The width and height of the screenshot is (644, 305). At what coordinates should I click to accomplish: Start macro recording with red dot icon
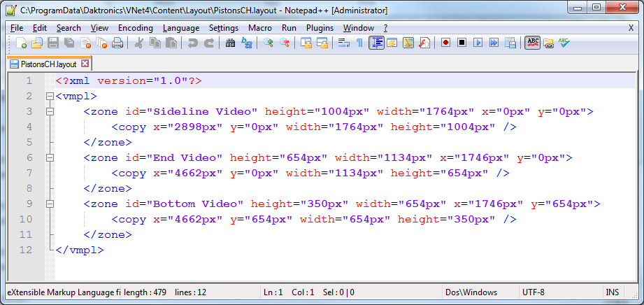(445, 43)
